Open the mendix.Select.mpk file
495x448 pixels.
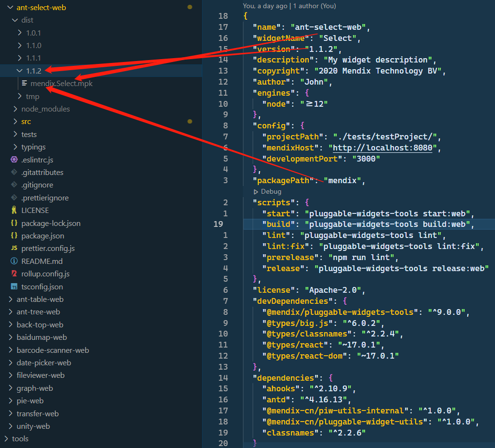click(x=61, y=84)
